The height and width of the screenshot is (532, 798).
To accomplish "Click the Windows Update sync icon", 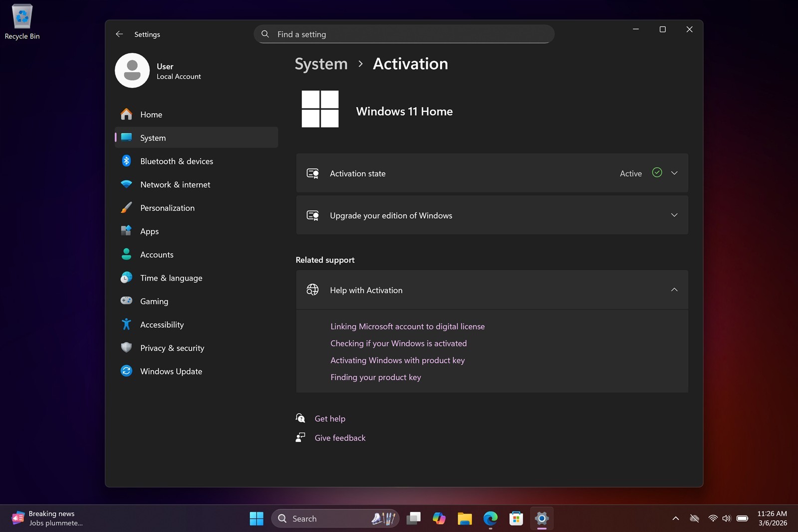I will [127, 371].
